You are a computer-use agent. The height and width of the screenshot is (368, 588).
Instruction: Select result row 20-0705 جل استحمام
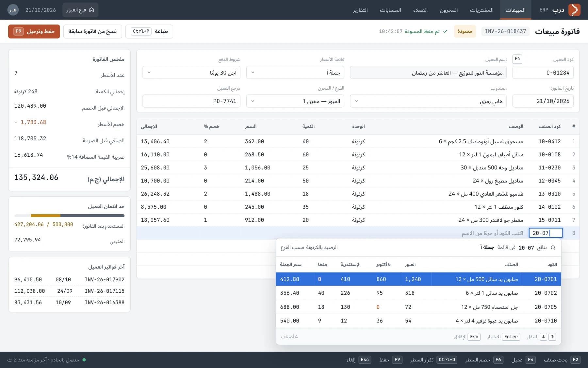pyautogui.click(x=418, y=307)
